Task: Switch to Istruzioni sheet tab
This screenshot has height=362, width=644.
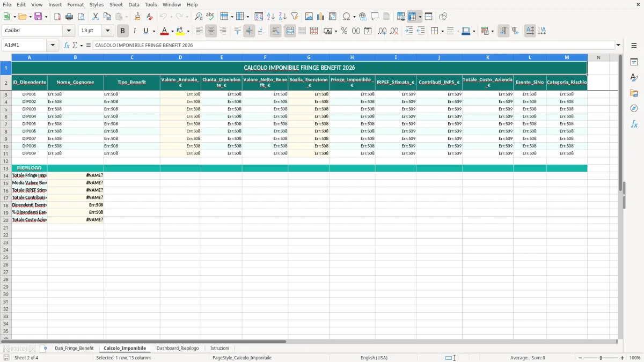Action: point(219,349)
